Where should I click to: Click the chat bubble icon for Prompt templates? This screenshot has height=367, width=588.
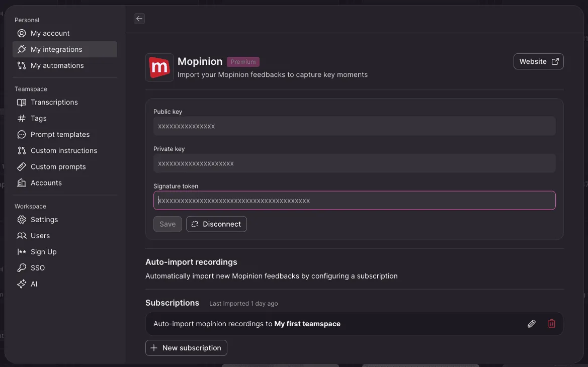[22, 135]
